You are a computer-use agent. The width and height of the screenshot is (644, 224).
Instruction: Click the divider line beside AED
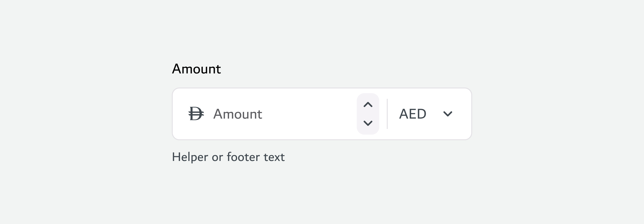[x=387, y=114]
